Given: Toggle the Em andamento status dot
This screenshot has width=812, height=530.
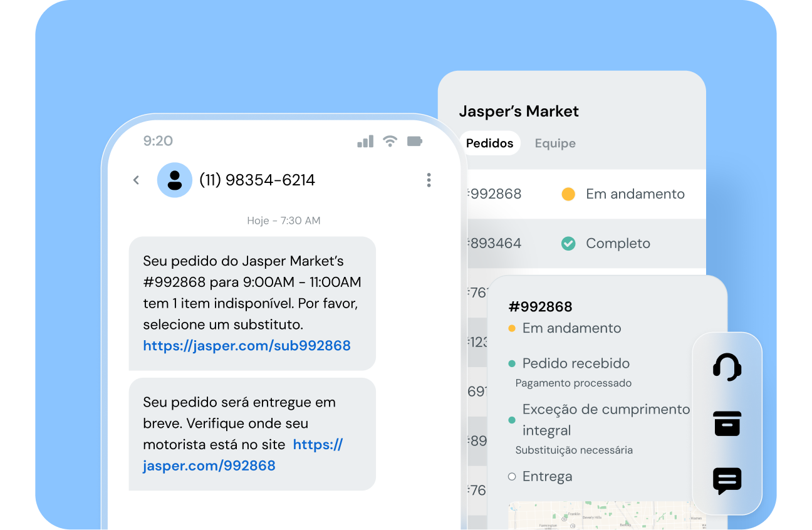Looking at the screenshot, I should click(513, 328).
